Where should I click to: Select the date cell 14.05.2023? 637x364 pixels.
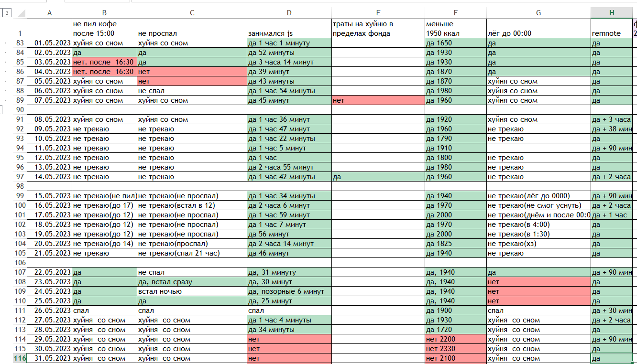[x=50, y=177]
